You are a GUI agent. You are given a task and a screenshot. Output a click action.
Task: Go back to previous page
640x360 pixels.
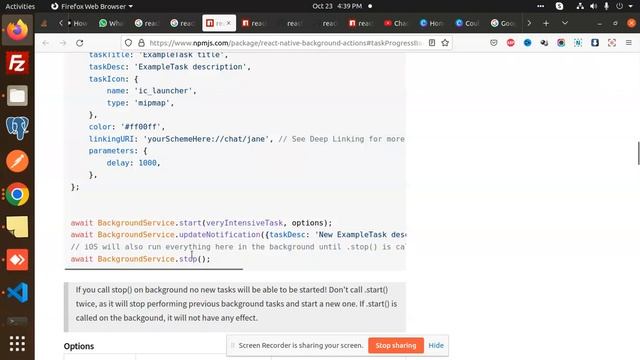pyautogui.click(x=45, y=43)
